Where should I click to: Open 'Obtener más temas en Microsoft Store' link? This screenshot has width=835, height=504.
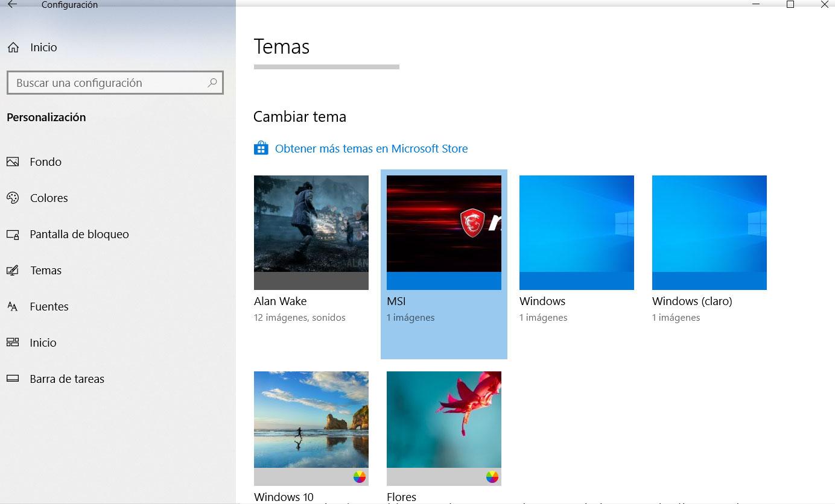tap(371, 148)
